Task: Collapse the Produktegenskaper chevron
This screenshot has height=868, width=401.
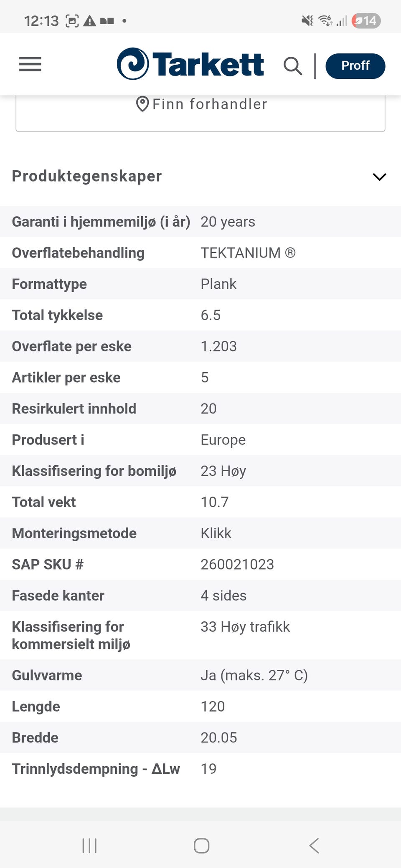Action: click(379, 177)
